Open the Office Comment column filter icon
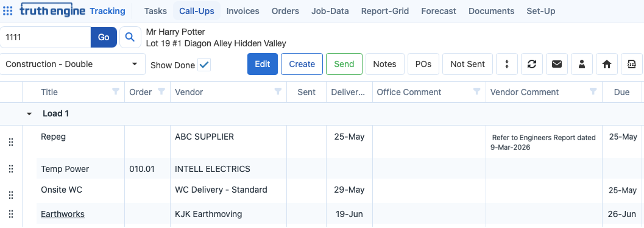644x228 pixels. pos(477,91)
